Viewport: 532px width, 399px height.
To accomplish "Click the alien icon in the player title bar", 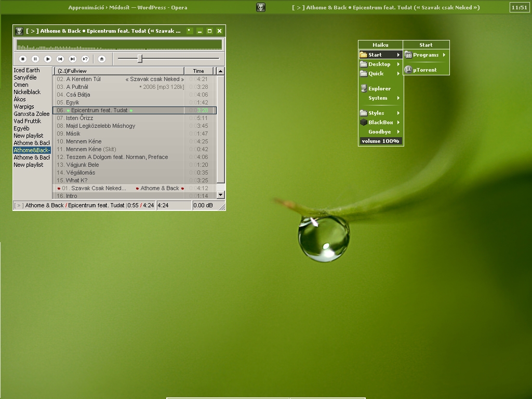I will 19,31.
